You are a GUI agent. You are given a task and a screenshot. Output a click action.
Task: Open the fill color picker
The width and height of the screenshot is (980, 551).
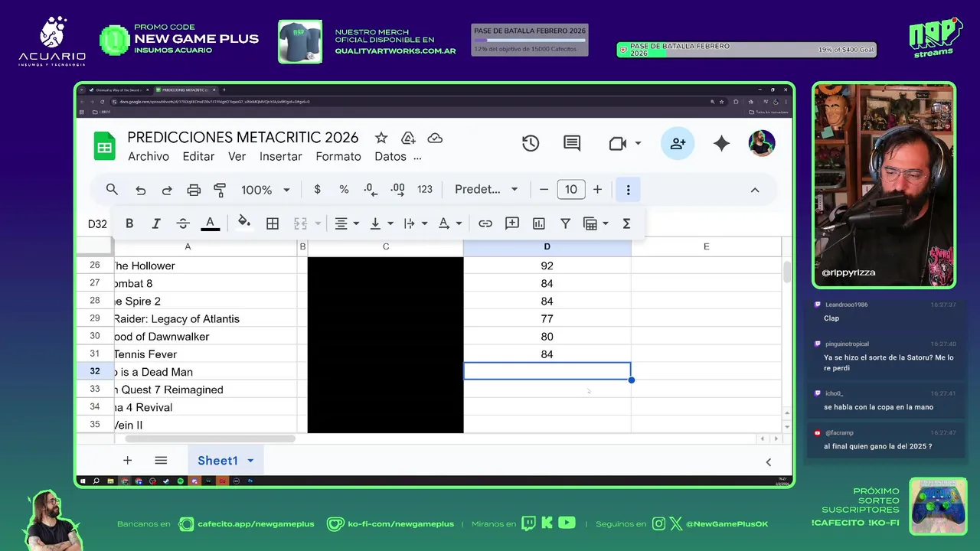[x=243, y=223]
